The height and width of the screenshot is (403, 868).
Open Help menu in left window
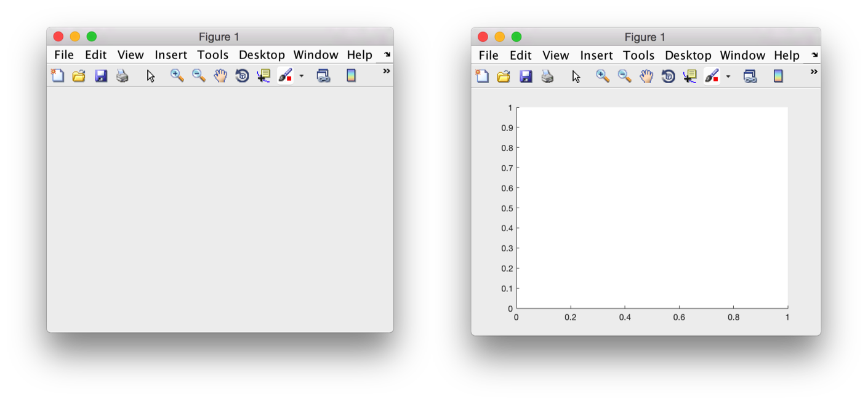[360, 55]
